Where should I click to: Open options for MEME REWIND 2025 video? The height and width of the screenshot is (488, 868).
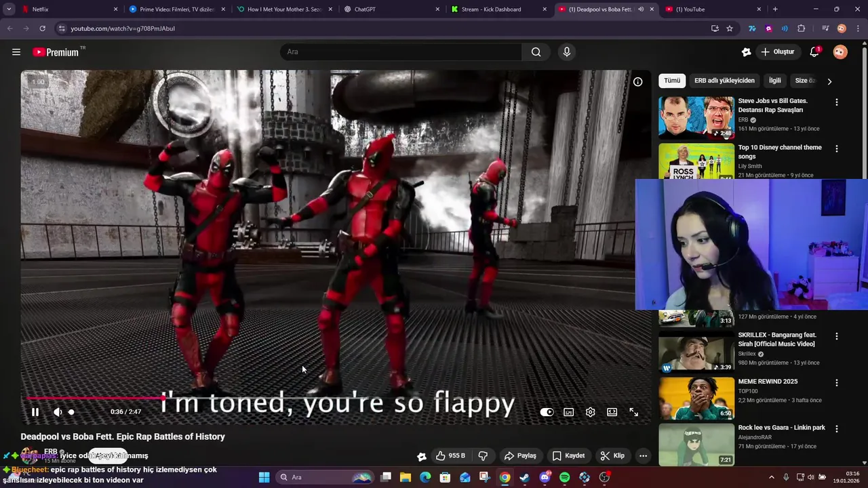[836, 383]
